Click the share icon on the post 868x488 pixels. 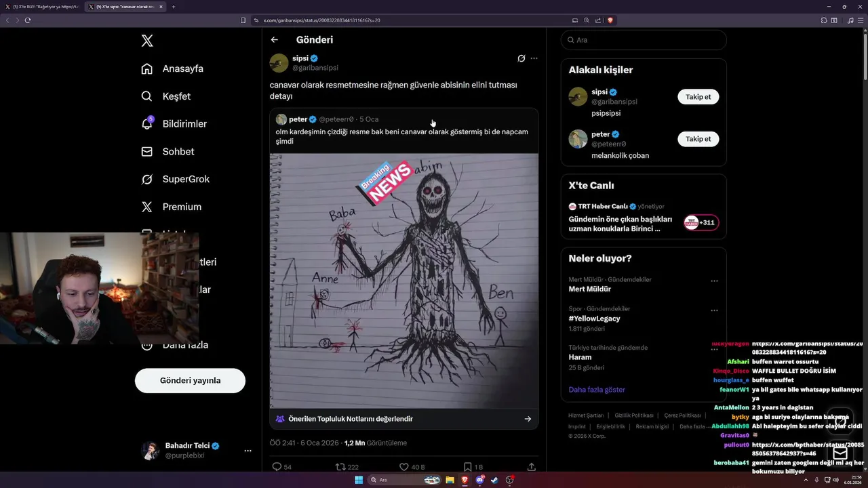point(532,467)
